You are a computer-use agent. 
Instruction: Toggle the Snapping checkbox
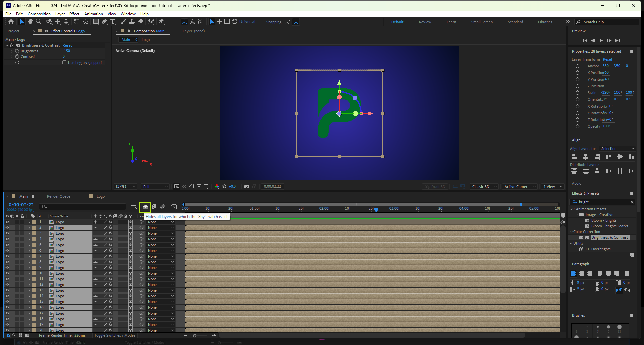(263, 22)
